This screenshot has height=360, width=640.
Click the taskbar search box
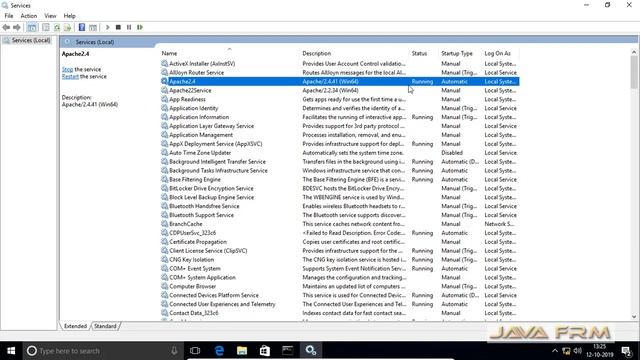(103, 351)
